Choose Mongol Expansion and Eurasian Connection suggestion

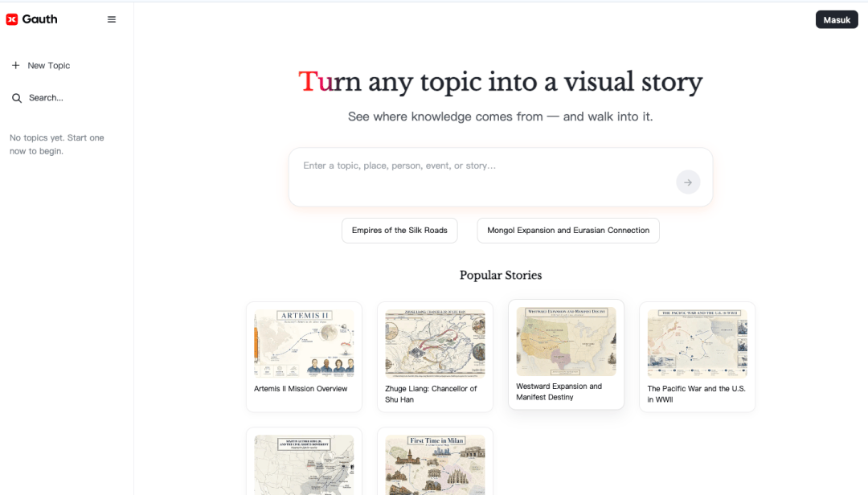point(568,231)
